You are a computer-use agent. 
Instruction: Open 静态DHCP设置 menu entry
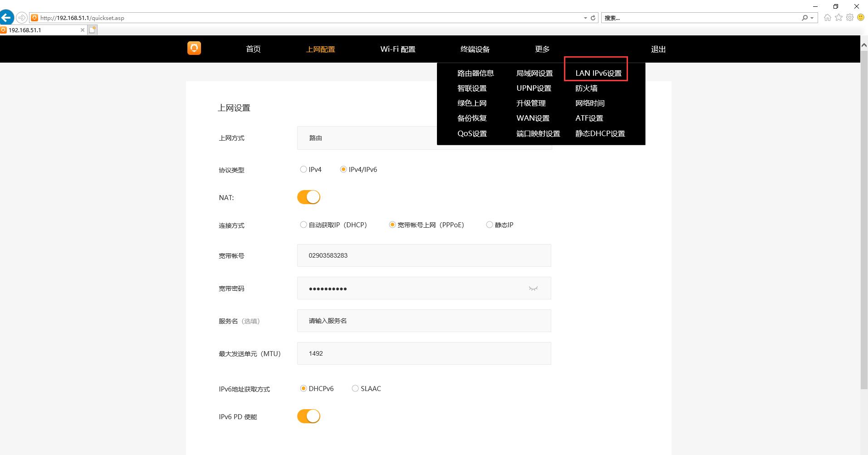(600, 133)
